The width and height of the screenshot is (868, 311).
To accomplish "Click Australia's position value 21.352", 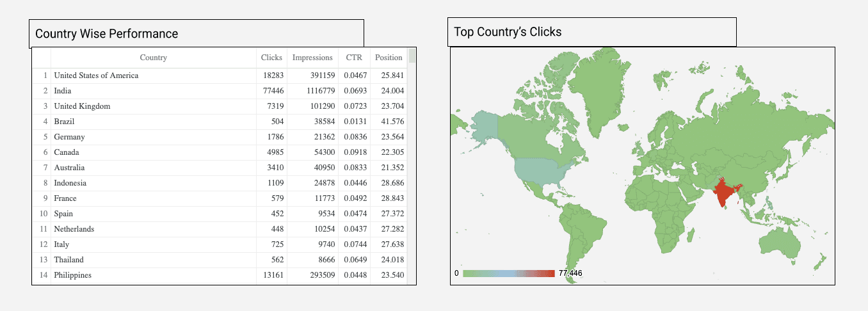I will (x=392, y=168).
